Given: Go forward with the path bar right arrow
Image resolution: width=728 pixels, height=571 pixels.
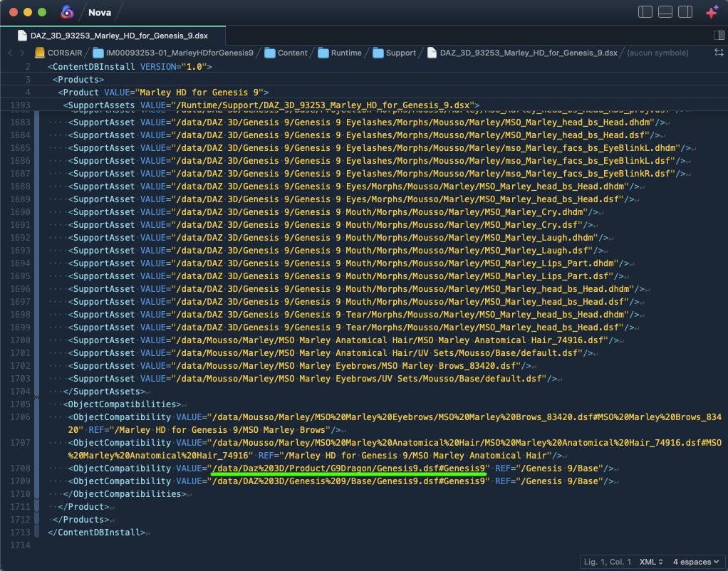Looking at the screenshot, I should [21, 53].
